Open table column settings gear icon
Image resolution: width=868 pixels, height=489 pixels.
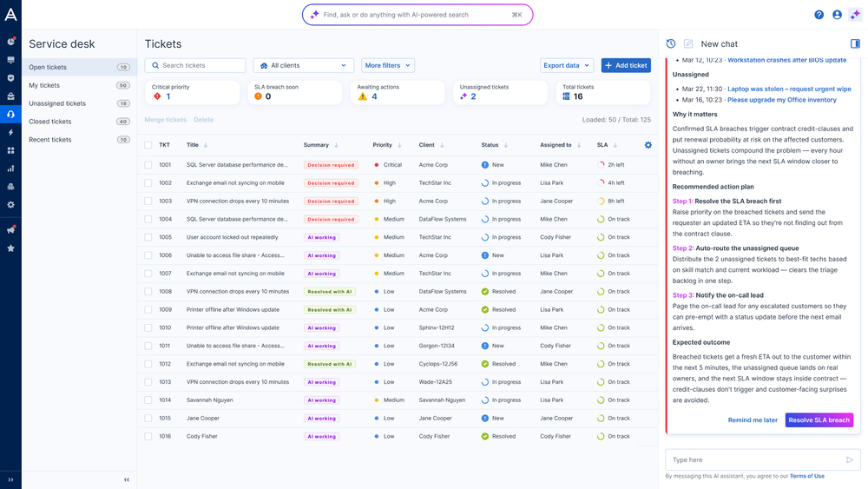648,145
